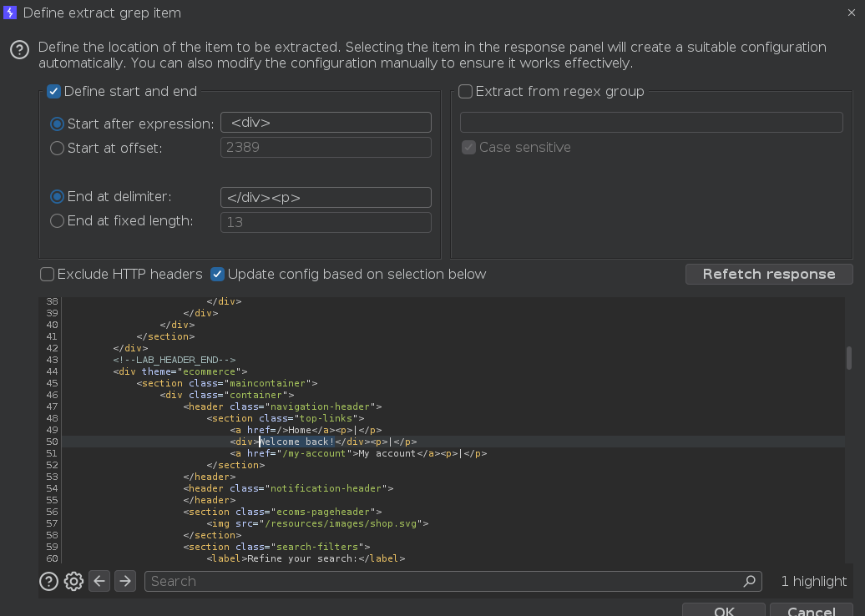This screenshot has width=865, height=616.
Task: Go to previous search match arrow
Action: tap(99, 581)
